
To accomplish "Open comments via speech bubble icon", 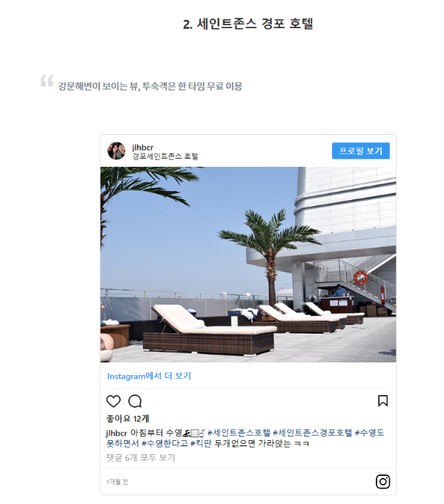I will [x=135, y=401].
